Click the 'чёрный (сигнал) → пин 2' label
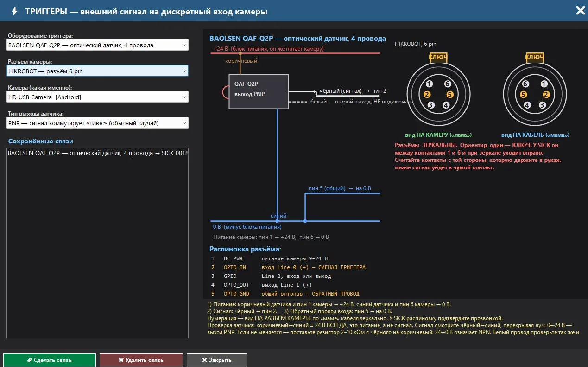This screenshot has height=367, width=588. [353, 91]
